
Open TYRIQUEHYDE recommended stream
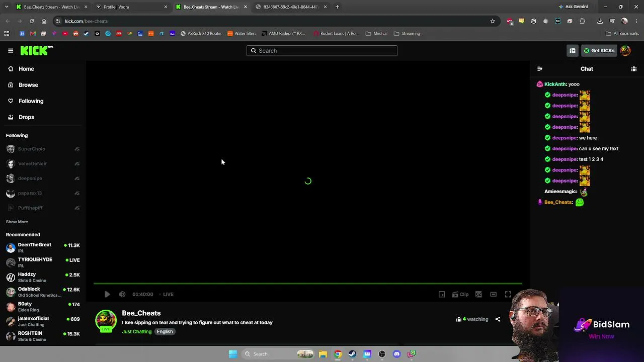tap(43, 262)
